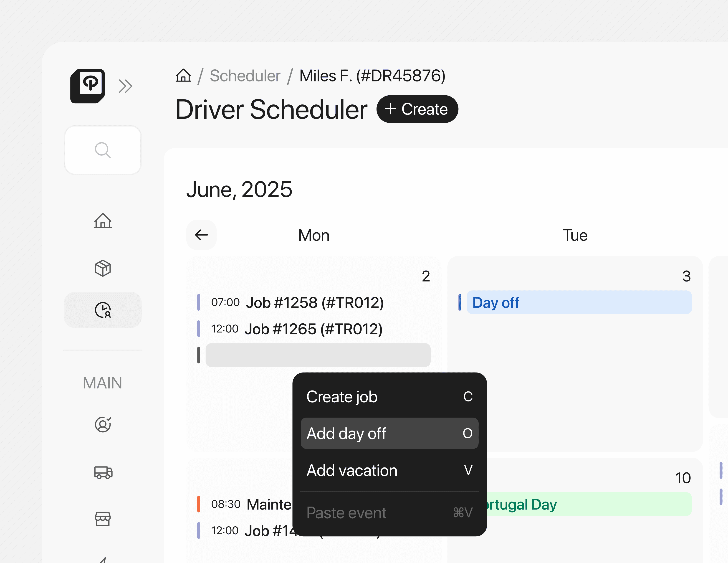Expand sidebar with double chevron
Viewport: 728px width, 563px height.
(x=125, y=86)
